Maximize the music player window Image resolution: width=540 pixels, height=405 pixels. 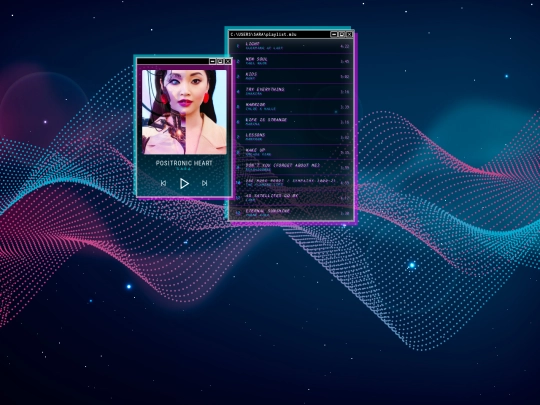pos(220,61)
